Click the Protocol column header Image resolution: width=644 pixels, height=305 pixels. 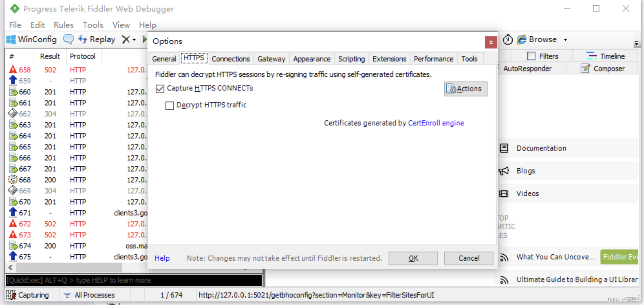(x=83, y=56)
